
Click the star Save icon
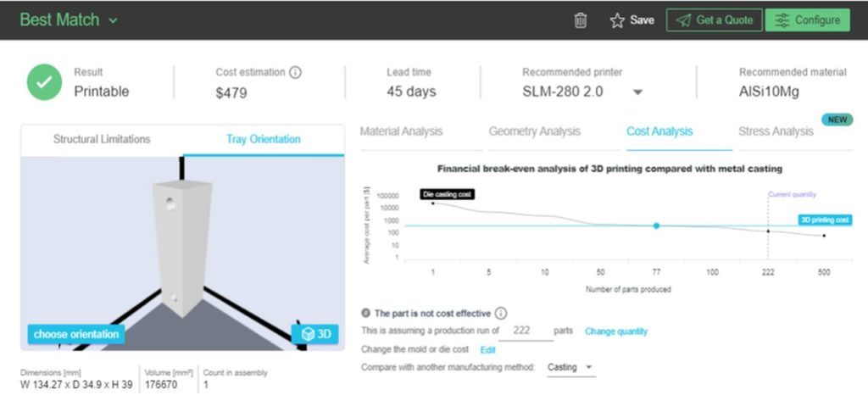click(617, 20)
